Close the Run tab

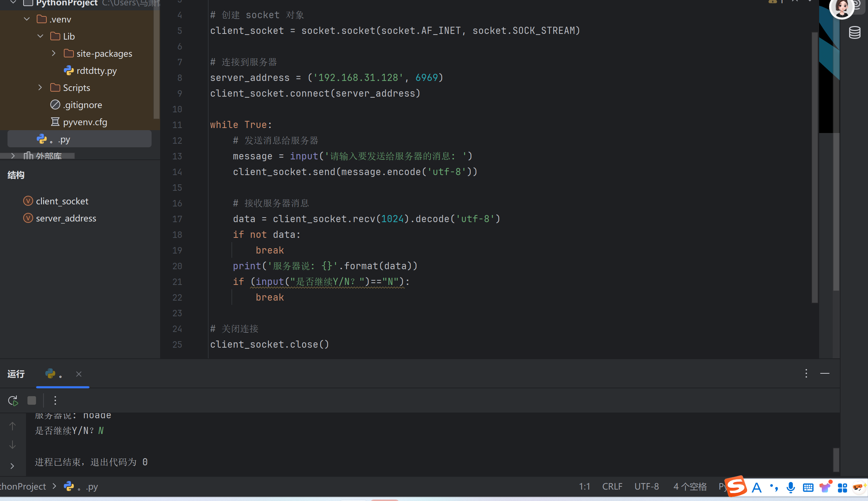(79, 374)
